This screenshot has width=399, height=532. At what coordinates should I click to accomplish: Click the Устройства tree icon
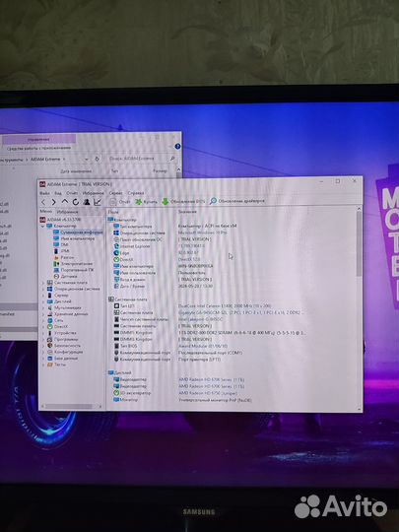[x=49, y=333]
